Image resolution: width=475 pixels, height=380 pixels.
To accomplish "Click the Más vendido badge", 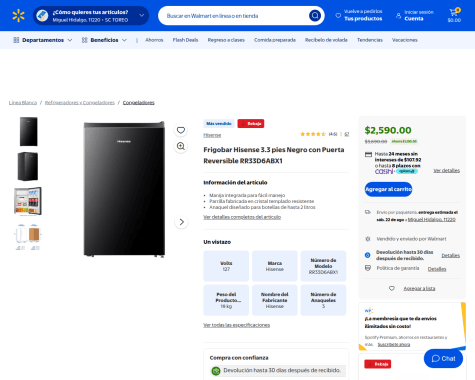I will (219, 124).
